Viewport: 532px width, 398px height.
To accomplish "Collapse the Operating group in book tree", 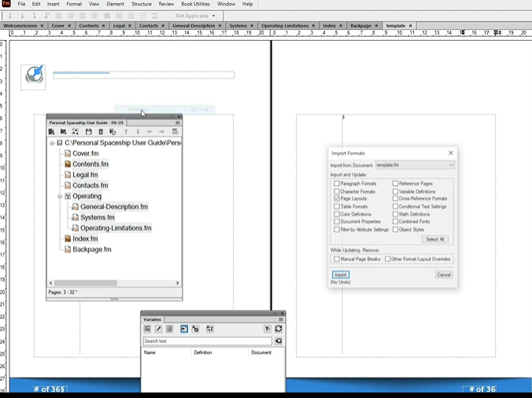I will (x=60, y=197).
